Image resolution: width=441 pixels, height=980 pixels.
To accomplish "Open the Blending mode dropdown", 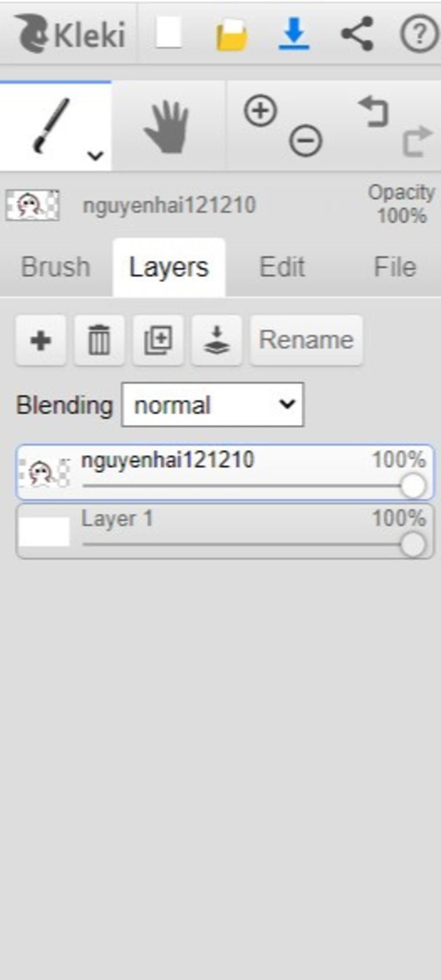I will [213, 405].
